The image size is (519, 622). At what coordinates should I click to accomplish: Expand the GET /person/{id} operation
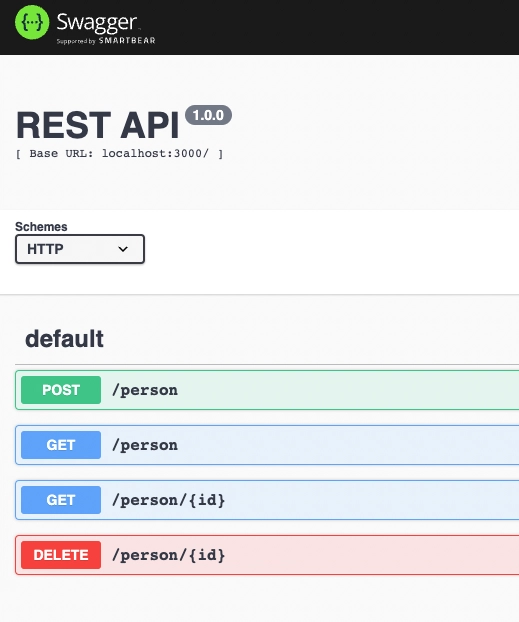tap(267, 500)
